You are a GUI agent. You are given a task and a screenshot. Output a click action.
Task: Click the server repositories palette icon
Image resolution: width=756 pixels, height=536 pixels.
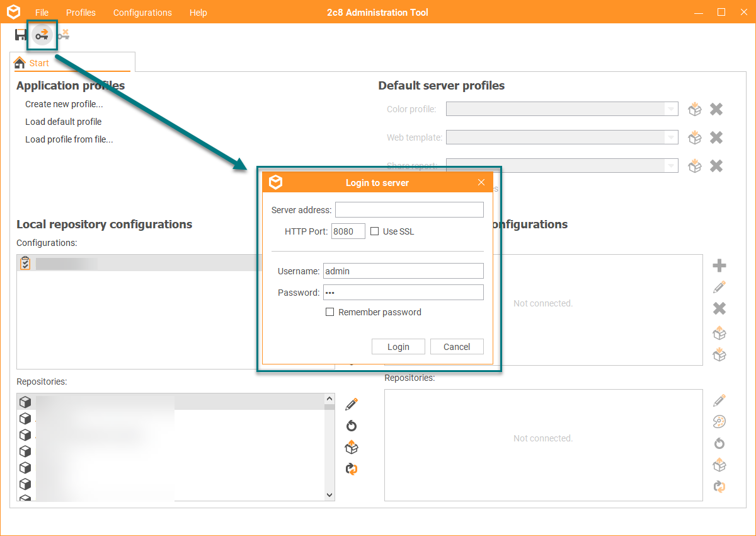click(x=719, y=422)
